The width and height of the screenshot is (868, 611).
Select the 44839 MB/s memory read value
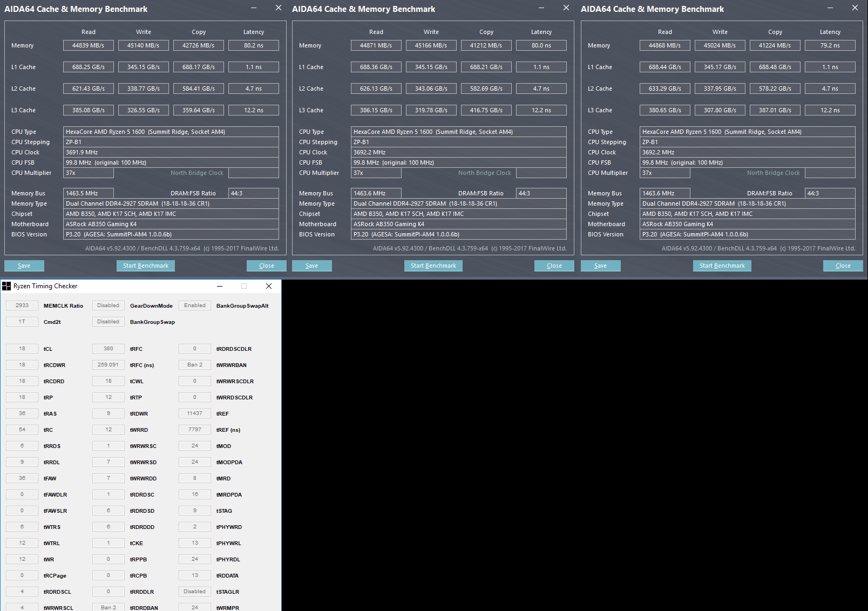tap(89, 45)
